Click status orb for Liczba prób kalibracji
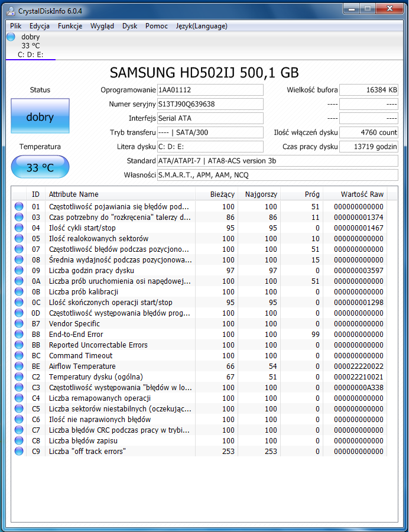 click(19, 291)
